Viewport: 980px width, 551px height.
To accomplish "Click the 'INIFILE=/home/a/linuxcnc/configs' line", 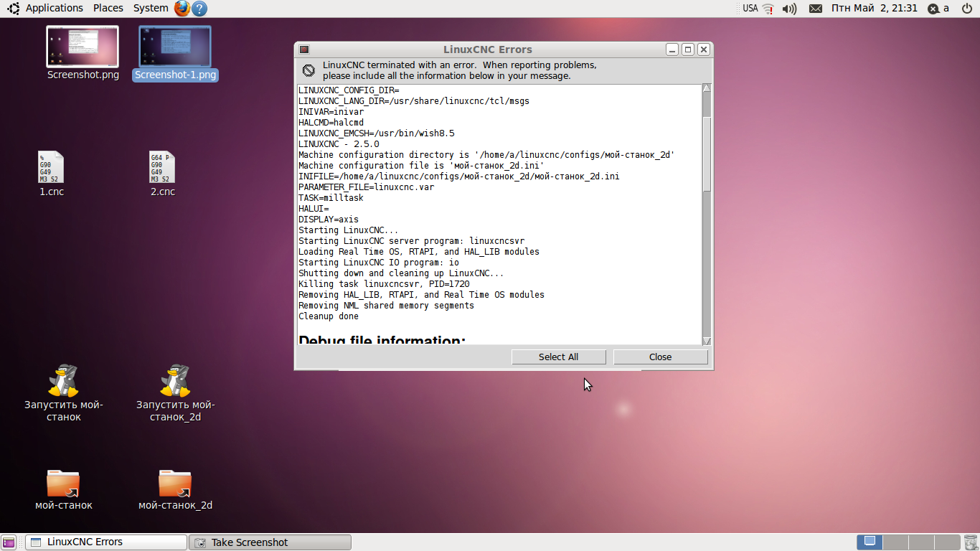I will [x=459, y=176].
